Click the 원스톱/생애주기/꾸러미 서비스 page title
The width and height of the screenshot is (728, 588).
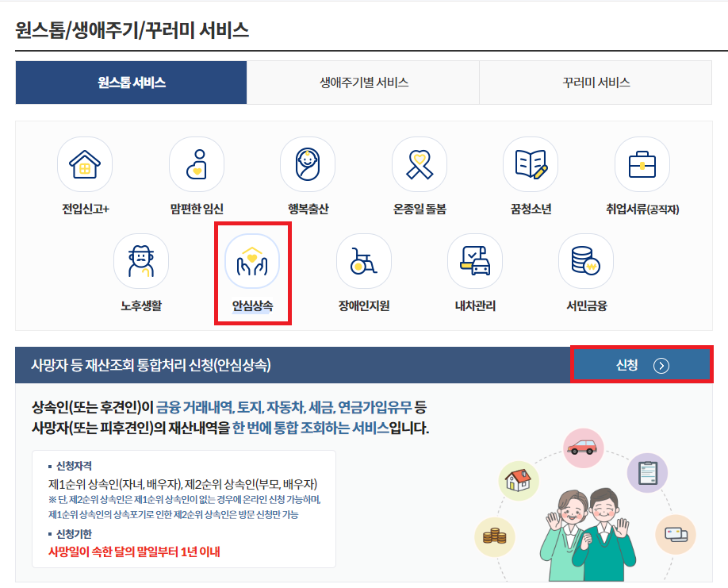tap(132, 30)
